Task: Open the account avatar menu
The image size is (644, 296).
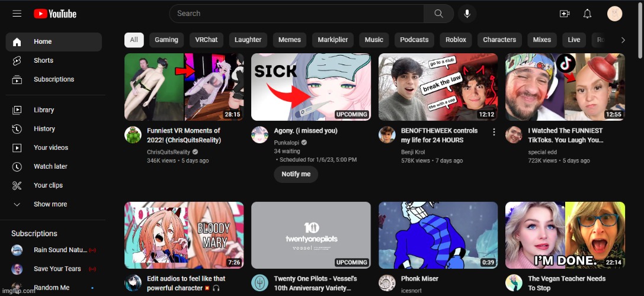Action: click(x=614, y=14)
